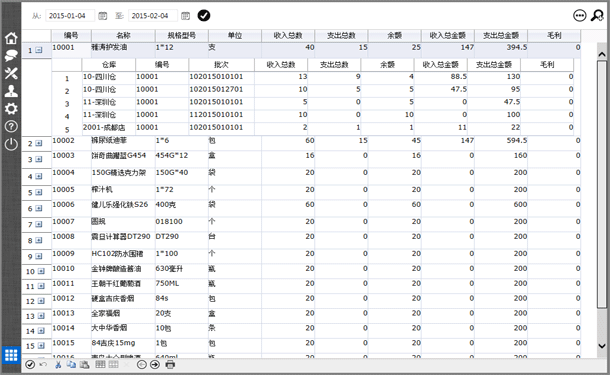
Task: Click the printer icon
Action: 170,364
